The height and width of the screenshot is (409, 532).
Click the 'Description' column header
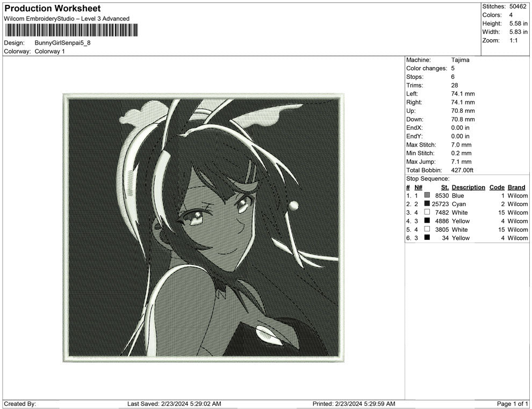[x=468, y=187]
